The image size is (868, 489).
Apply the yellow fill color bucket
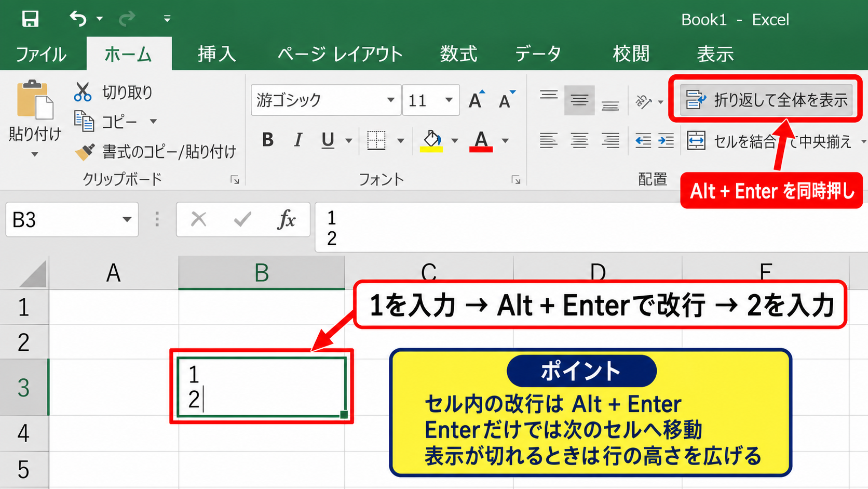[431, 141]
